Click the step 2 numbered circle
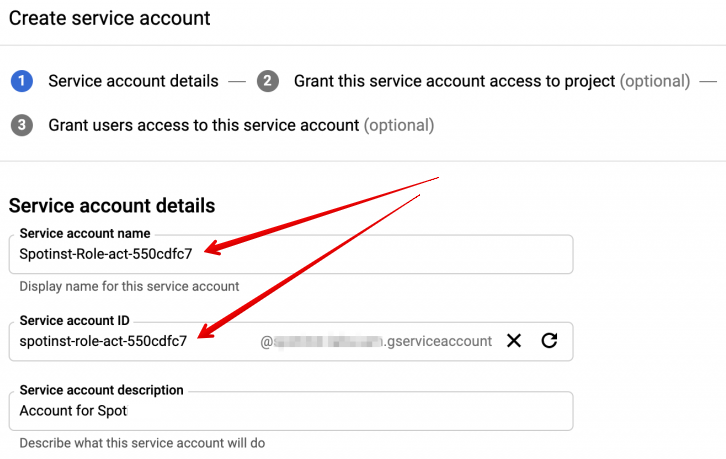 coord(267,81)
